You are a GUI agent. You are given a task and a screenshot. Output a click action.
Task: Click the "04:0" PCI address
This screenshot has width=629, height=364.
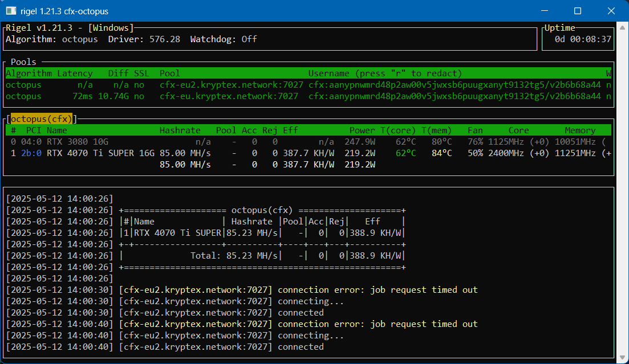point(31,142)
